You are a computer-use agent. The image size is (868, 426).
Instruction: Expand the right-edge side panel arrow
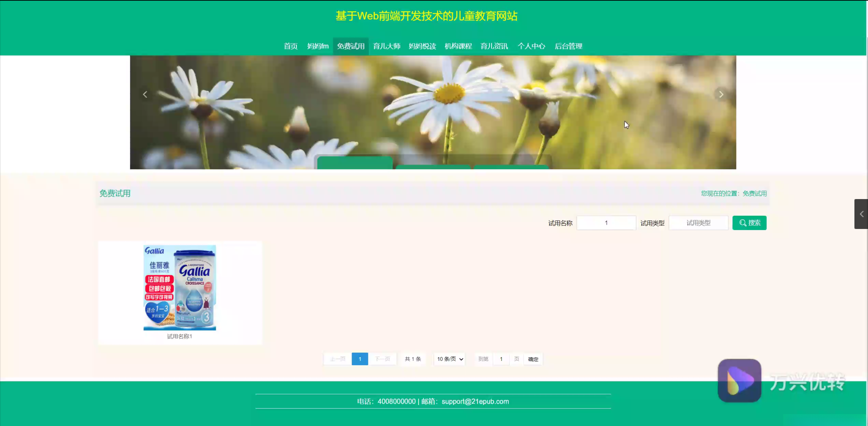point(861,214)
